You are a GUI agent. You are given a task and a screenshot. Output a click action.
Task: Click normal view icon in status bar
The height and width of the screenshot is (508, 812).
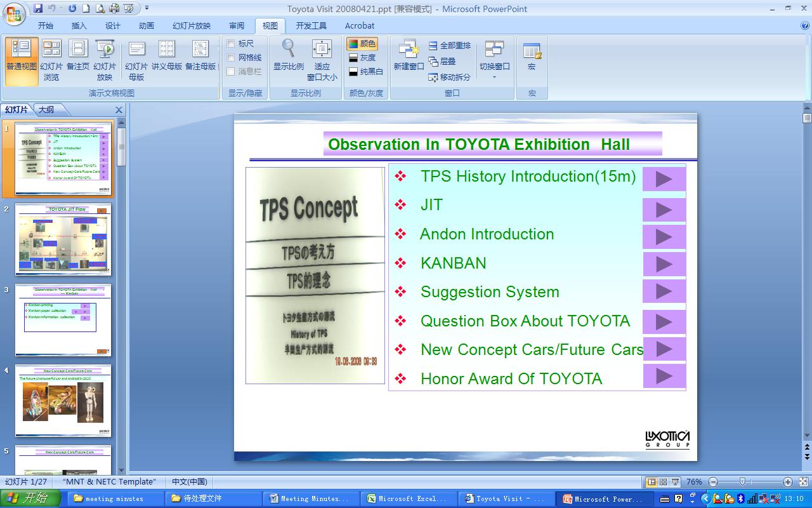(x=651, y=482)
